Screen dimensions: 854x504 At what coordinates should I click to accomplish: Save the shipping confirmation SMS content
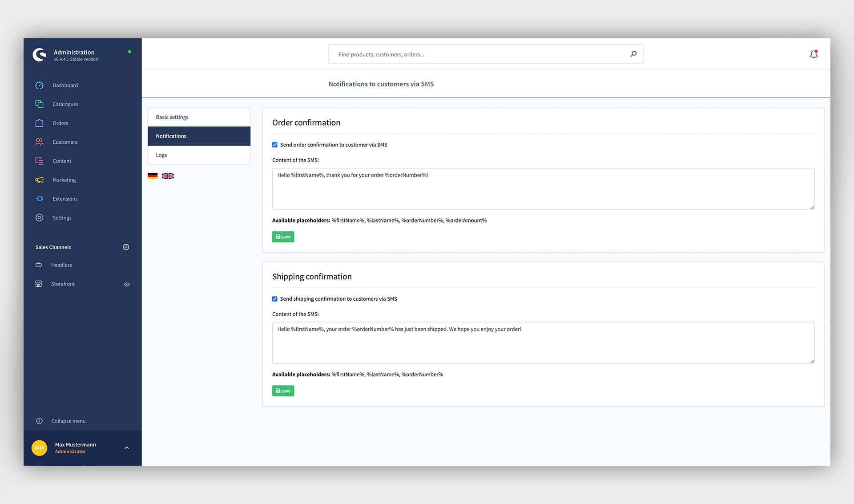tap(282, 391)
